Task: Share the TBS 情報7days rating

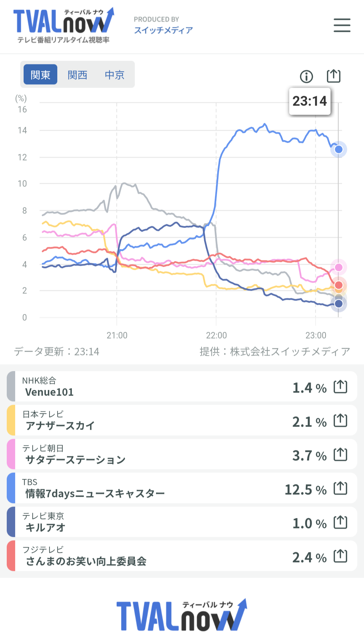Action: (x=340, y=488)
